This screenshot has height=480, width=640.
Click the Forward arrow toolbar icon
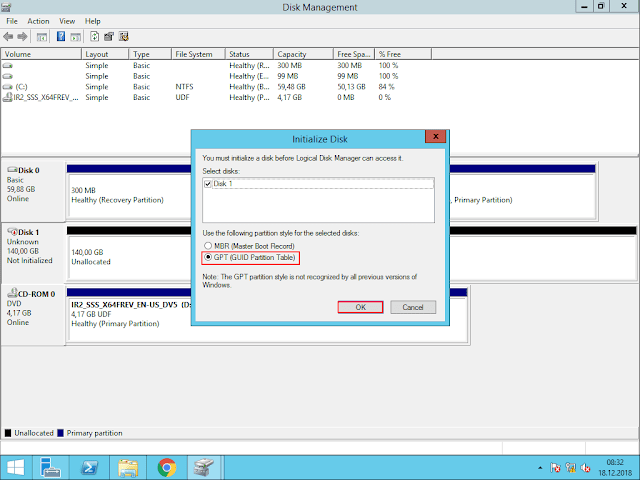[22, 37]
